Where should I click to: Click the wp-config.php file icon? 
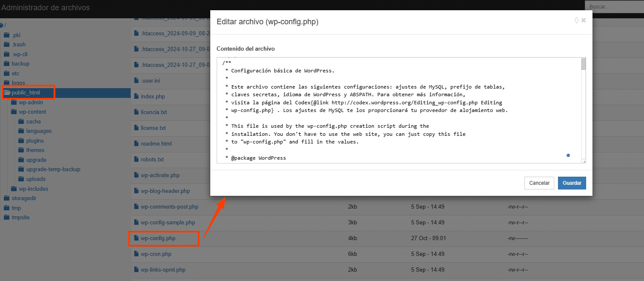(136, 238)
